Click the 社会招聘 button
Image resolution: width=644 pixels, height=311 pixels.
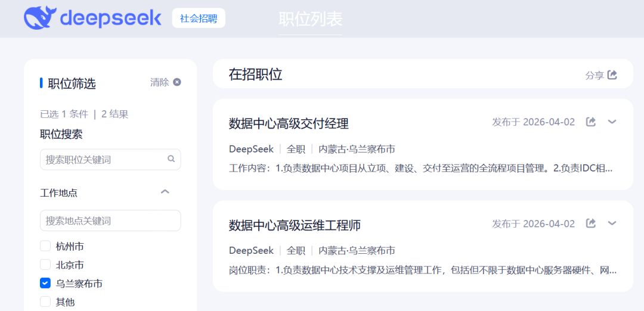click(x=199, y=18)
